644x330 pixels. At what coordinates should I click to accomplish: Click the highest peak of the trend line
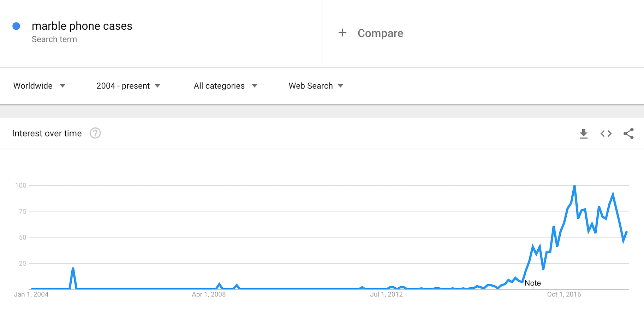coord(574,186)
